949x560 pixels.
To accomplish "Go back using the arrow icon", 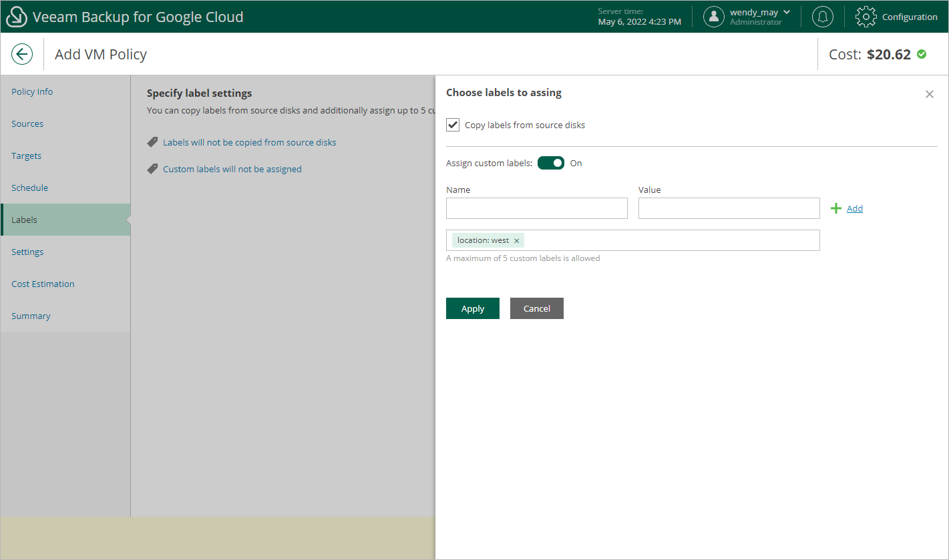I will [x=22, y=54].
